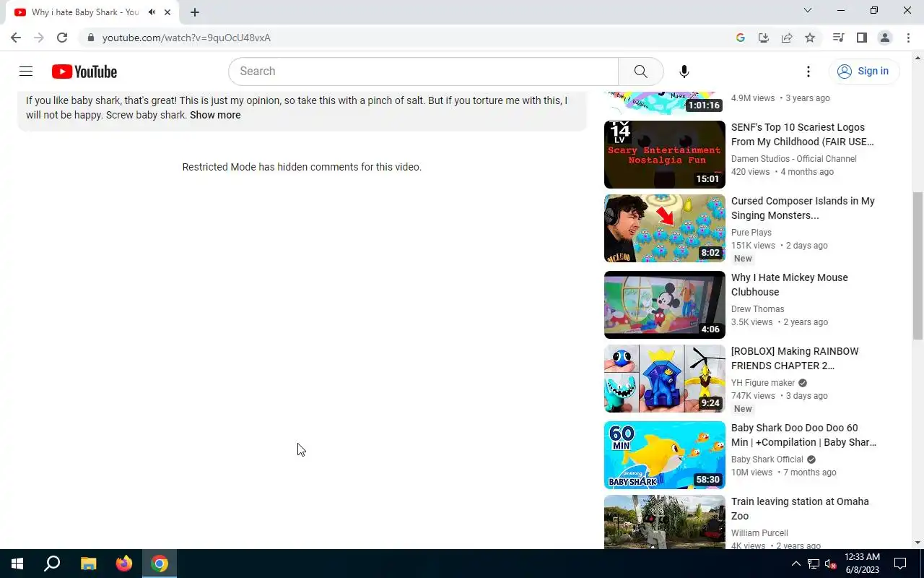The width and height of the screenshot is (924, 578).
Task: Open the Chrome three-dot menu
Action: (x=908, y=38)
